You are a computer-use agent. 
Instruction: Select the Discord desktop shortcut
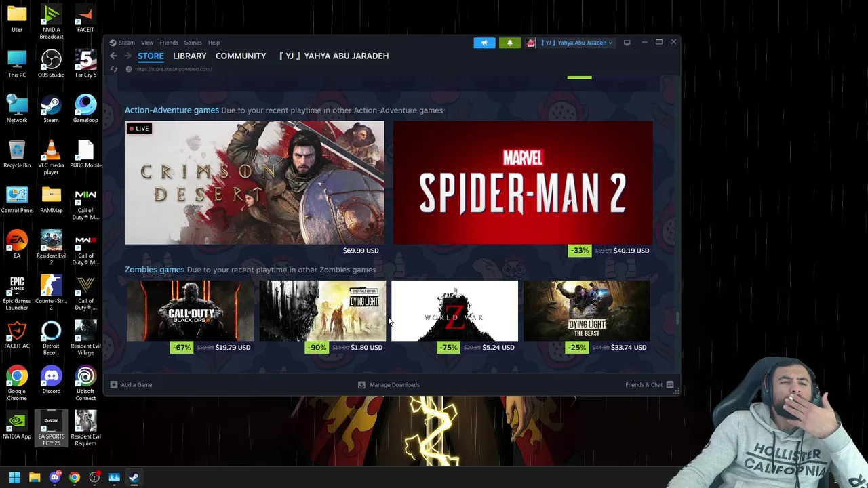point(52,380)
